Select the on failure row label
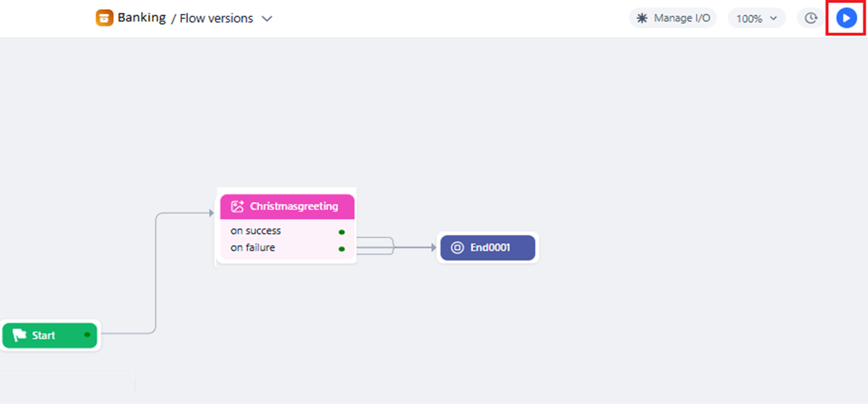Viewport: 868px width, 413px height. [x=253, y=247]
